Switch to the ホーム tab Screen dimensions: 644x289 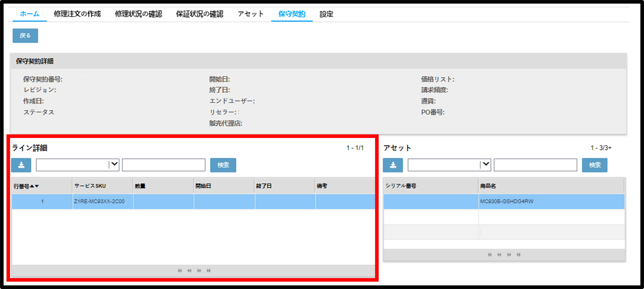29,14
